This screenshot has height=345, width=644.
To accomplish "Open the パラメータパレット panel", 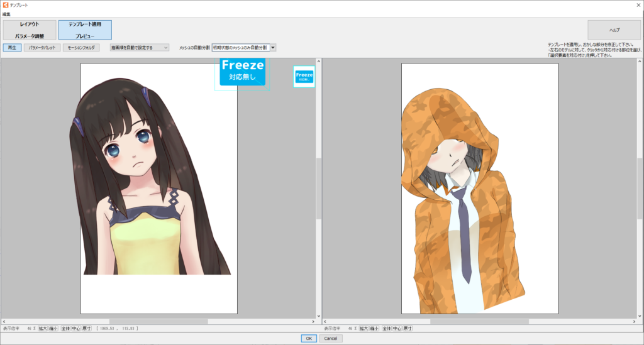I will point(42,48).
